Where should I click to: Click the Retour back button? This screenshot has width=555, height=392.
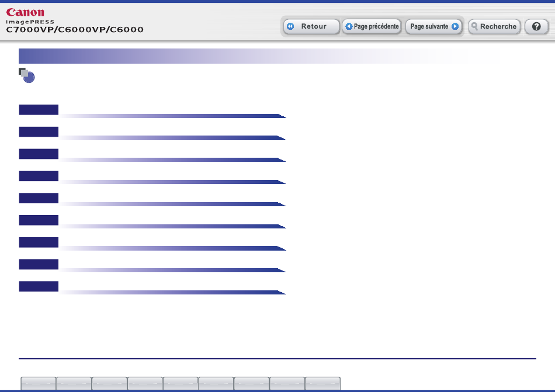311,26
